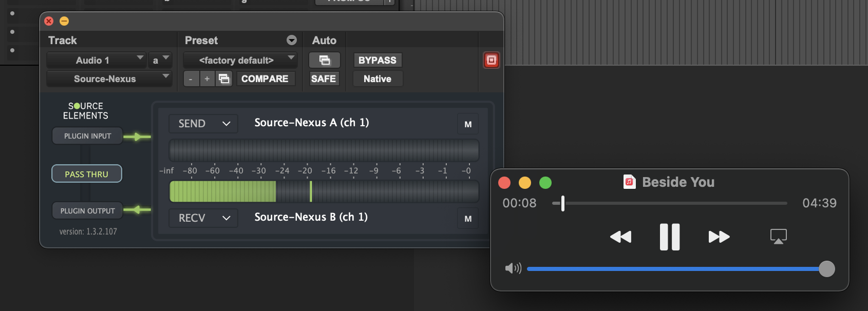The height and width of the screenshot is (311, 868).
Task: Rewind the Beside You track
Action: [x=620, y=237]
